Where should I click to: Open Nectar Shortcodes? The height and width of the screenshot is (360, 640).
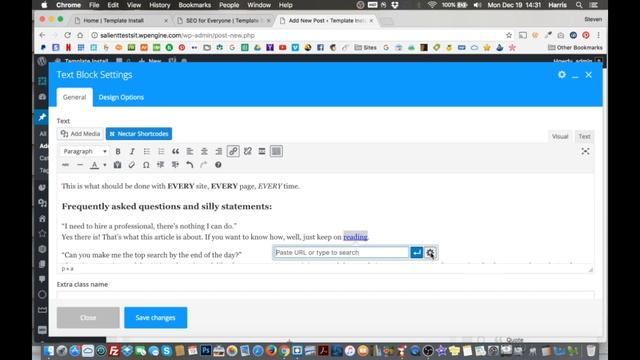[x=139, y=134]
